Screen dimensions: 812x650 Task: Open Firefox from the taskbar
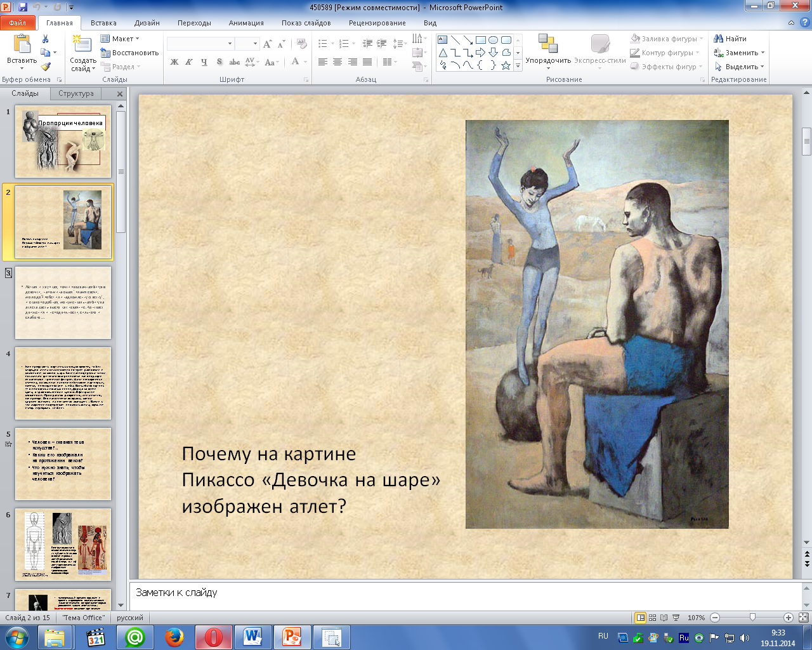click(x=174, y=637)
